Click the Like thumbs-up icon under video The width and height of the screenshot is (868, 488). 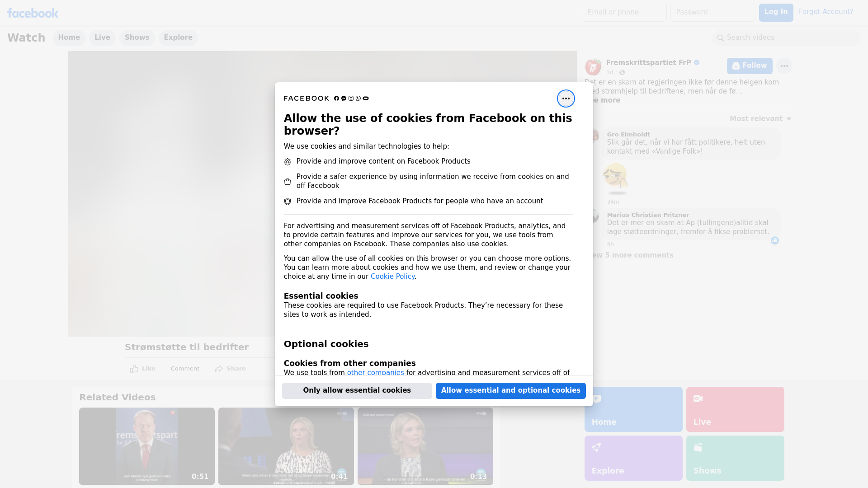point(134,369)
